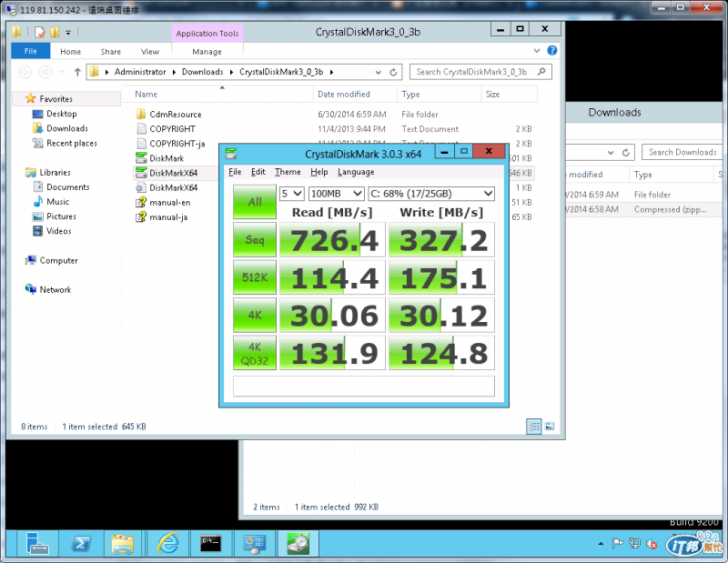The height and width of the screenshot is (563, 728).
Task: Open Explorer help question mark icon
Action: point(552,51)
